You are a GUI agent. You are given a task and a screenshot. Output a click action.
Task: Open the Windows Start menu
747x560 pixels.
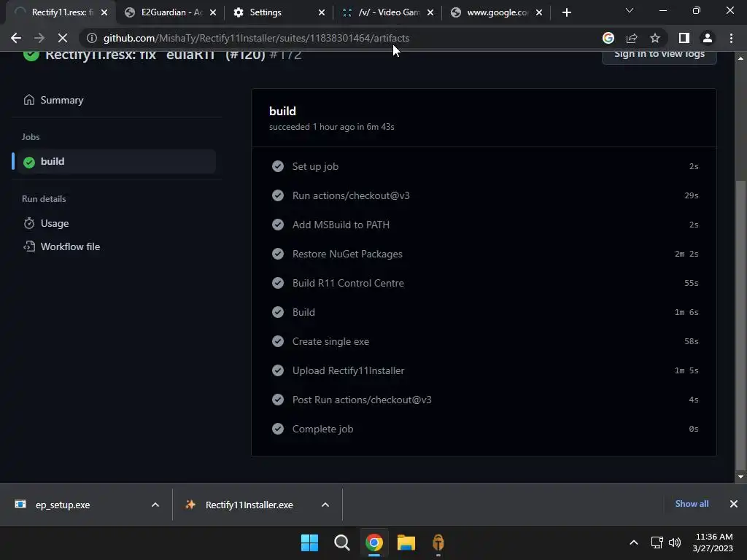pyautogui.click(x=309, y=542)
